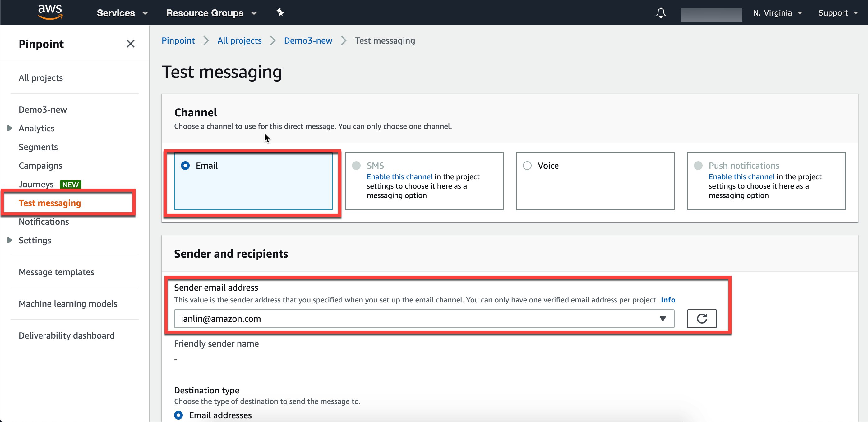Refresh the sender email address list

pos(702,318)
